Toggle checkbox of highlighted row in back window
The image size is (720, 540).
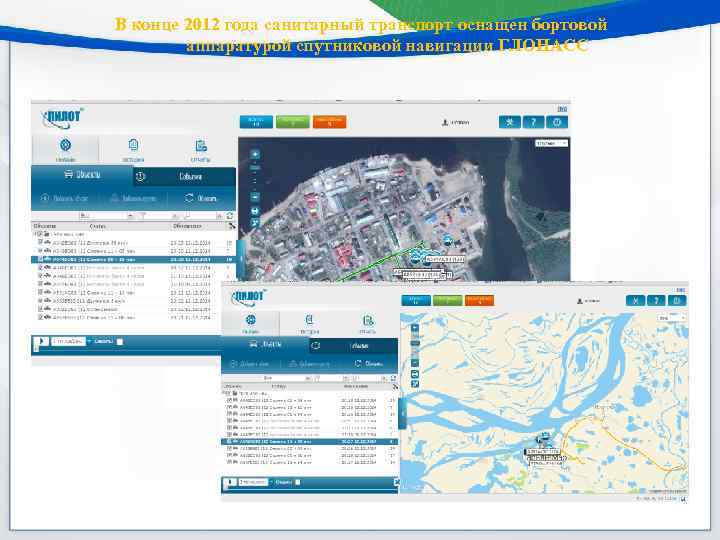tap(40, 259)
